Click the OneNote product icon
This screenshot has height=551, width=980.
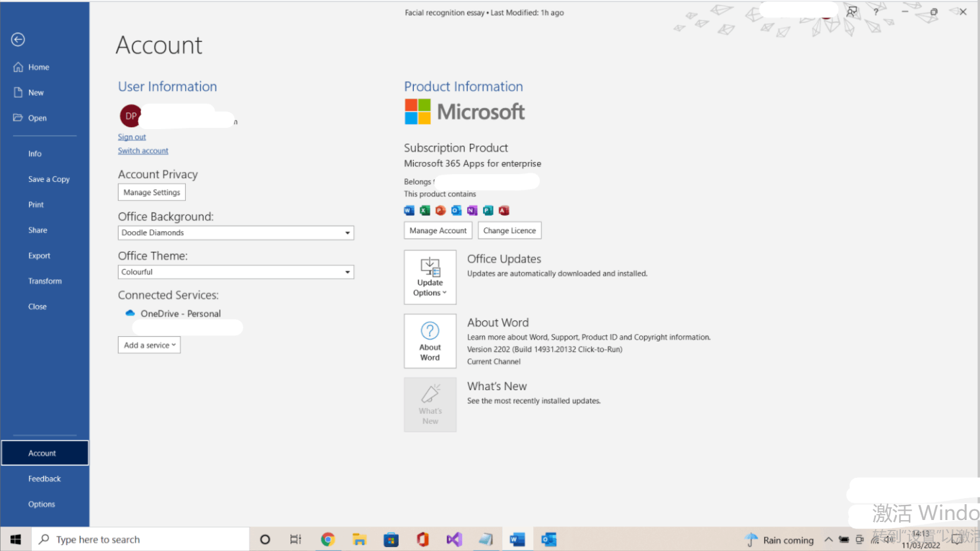point(472,211)
